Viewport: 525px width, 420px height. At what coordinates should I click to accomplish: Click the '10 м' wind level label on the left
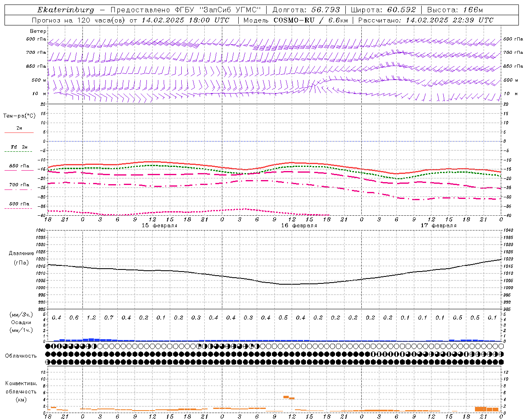tap(39, 94)
